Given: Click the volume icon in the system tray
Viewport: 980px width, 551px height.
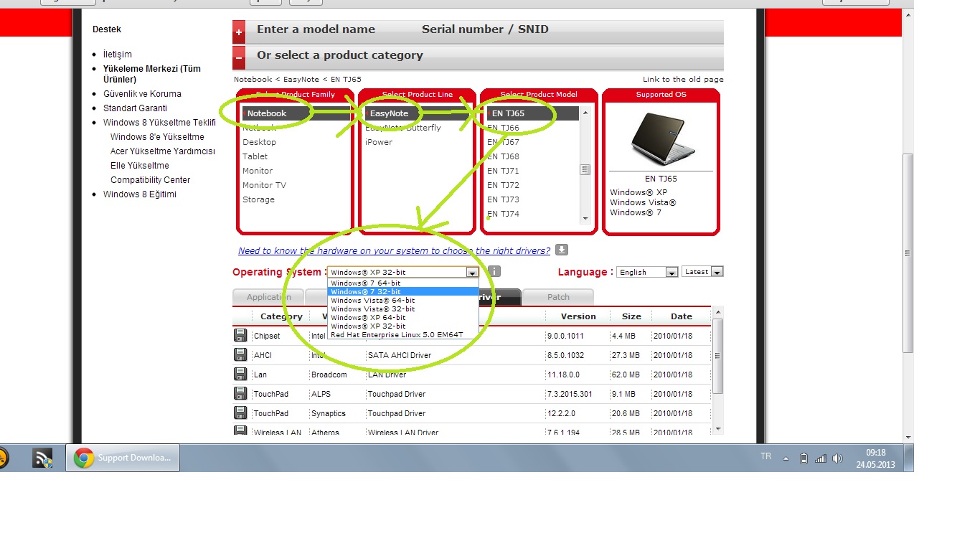Looking at the screenshot, I should click(837, 458).
